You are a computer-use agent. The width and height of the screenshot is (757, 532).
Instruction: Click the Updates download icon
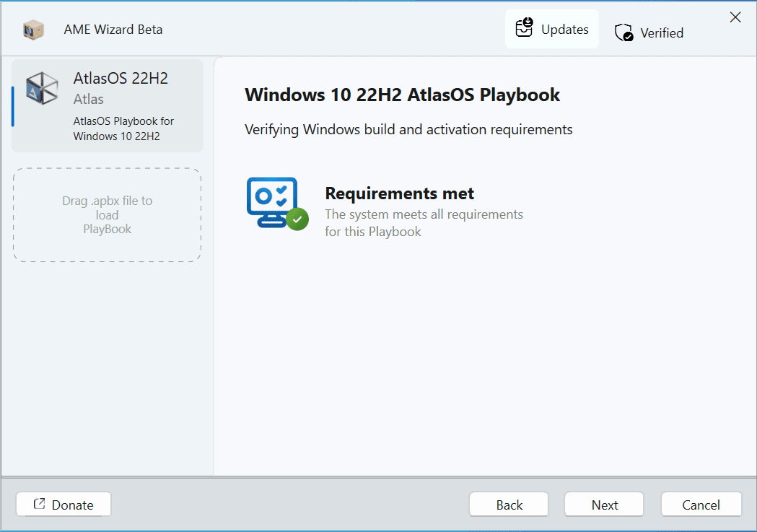coord(524,28)
